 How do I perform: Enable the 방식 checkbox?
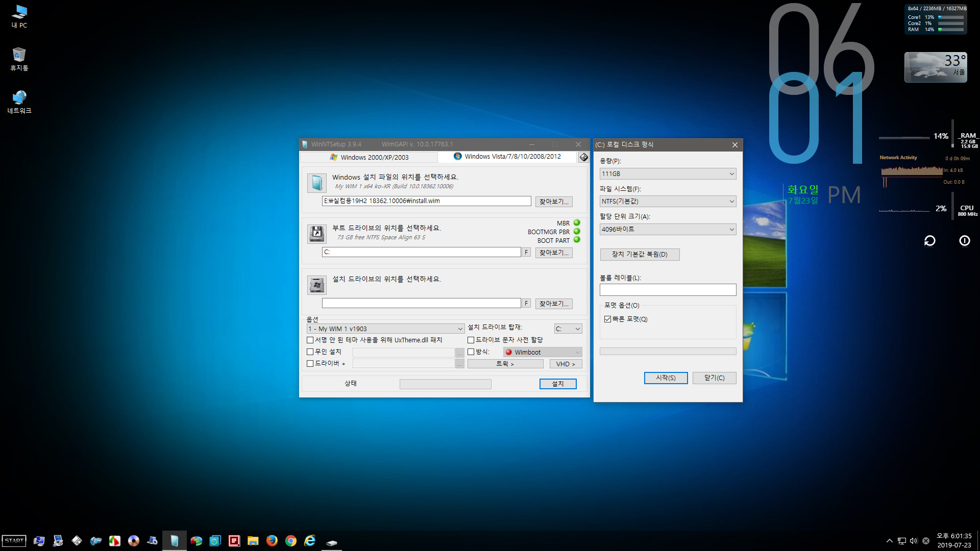(x=471, y=352)
